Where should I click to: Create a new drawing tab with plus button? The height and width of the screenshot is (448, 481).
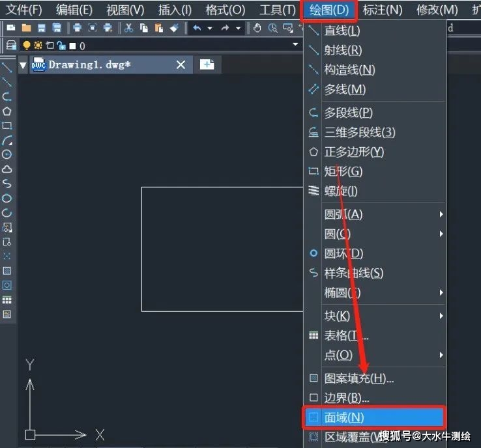point(207,64)
